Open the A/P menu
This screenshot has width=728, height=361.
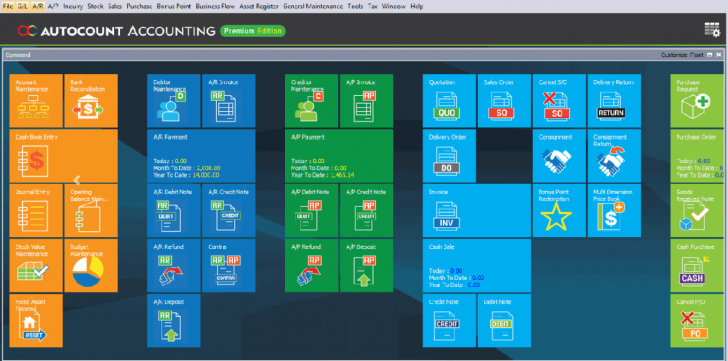point(53,6)
